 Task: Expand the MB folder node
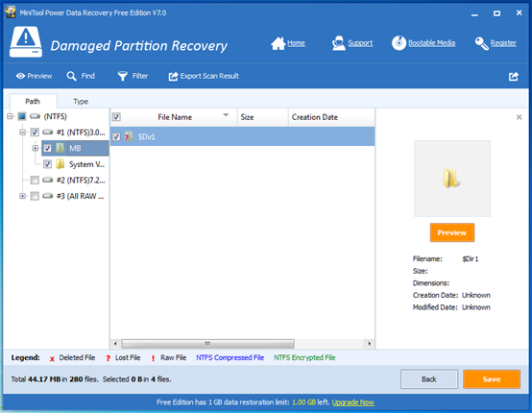[35, 148]
